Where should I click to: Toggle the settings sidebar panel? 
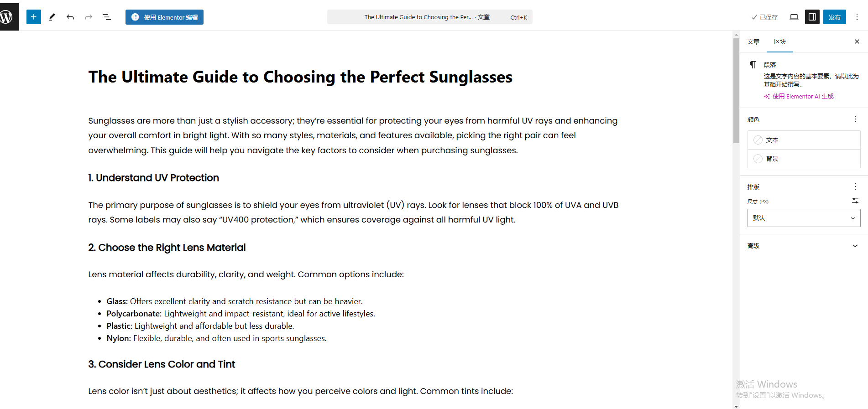point(812,17)
